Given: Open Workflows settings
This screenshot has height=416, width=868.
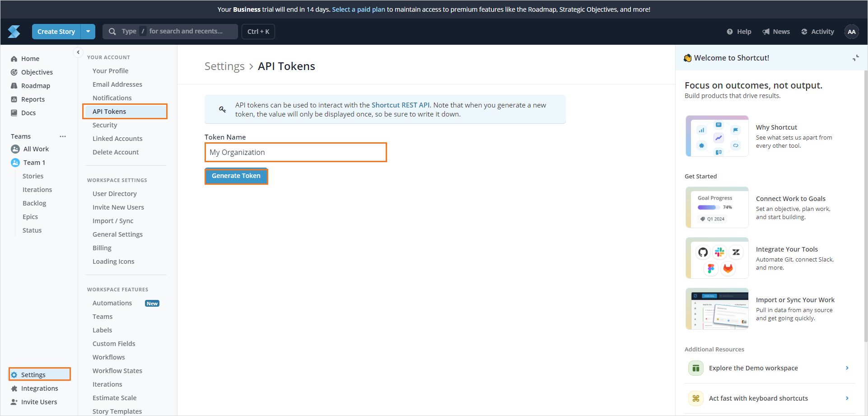Looking at the screenshot, I should pos(109,357).
